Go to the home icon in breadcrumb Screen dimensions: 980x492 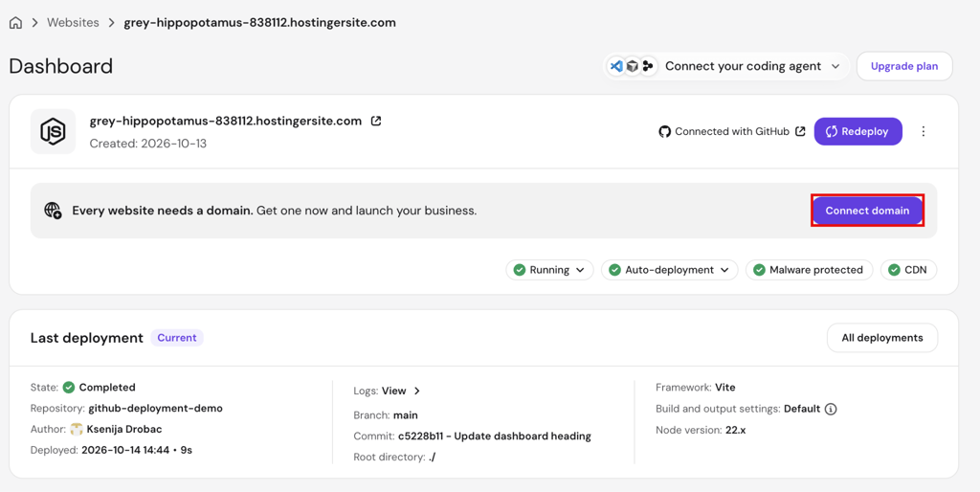coord(15,23)
